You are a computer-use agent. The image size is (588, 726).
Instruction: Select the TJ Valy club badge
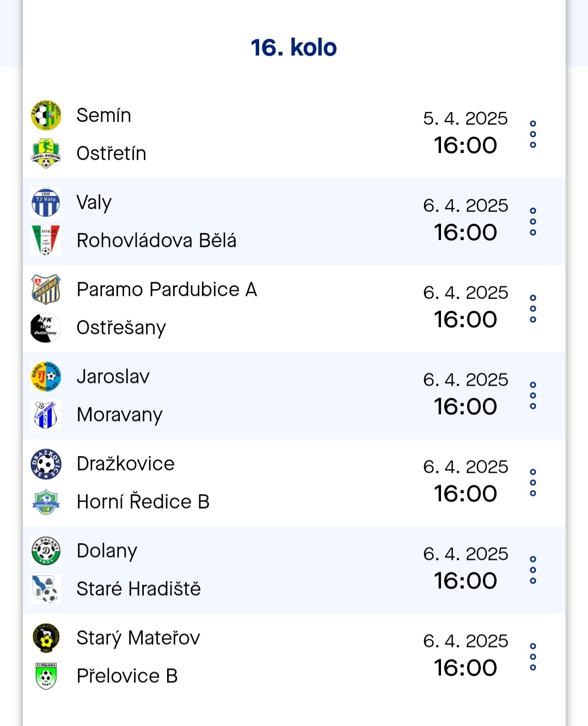tap(46, 202)
